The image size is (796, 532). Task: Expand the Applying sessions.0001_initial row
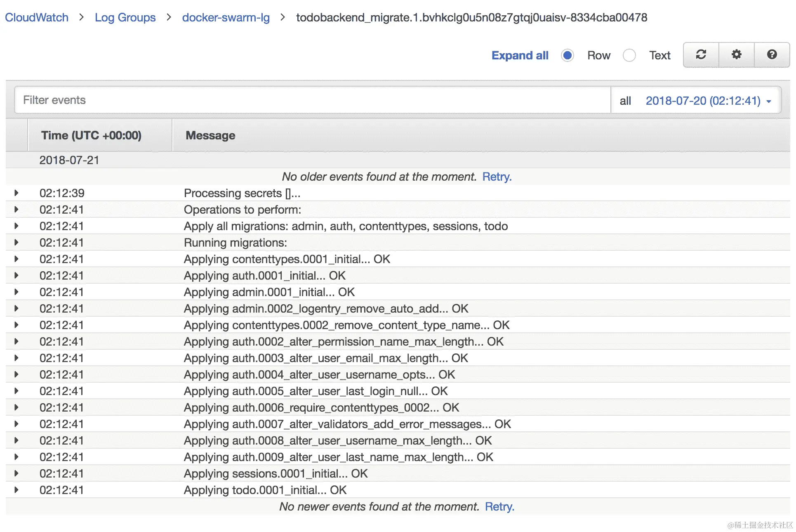coord(16,473)
